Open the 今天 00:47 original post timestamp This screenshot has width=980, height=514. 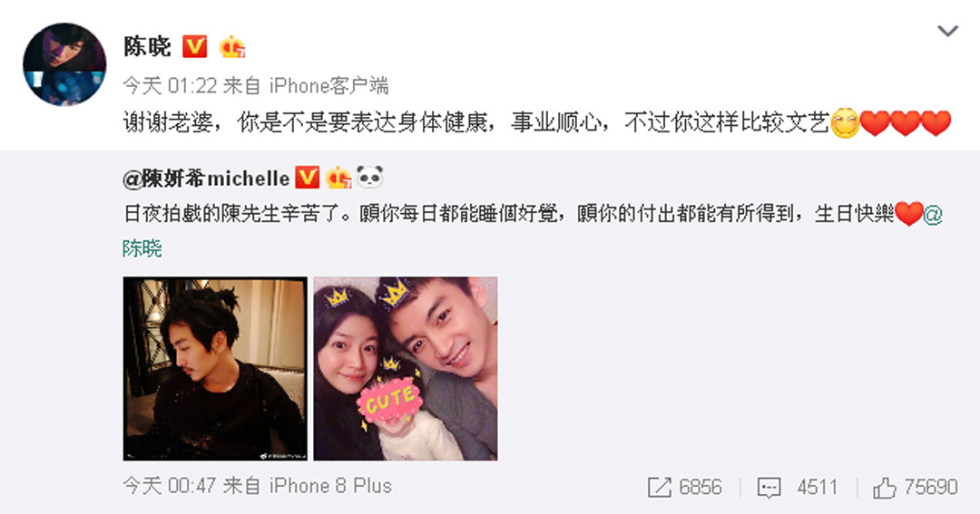tap(170, 486)
